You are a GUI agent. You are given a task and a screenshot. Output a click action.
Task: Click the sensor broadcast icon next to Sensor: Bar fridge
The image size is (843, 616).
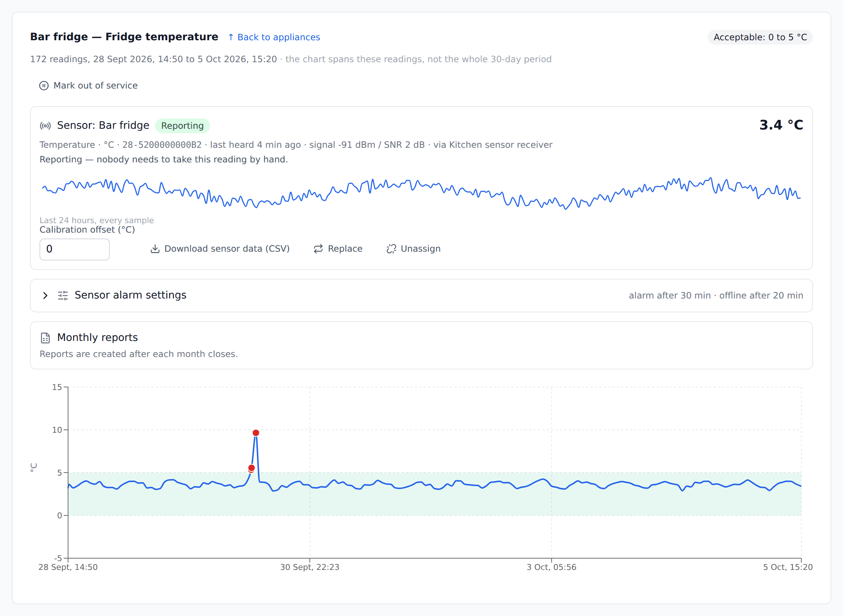45,126
